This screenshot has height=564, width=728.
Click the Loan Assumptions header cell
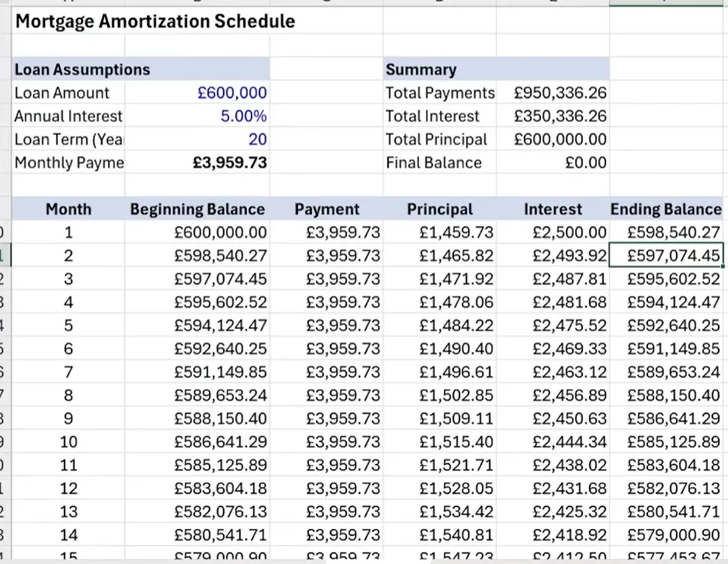click(x=82, y=70)
